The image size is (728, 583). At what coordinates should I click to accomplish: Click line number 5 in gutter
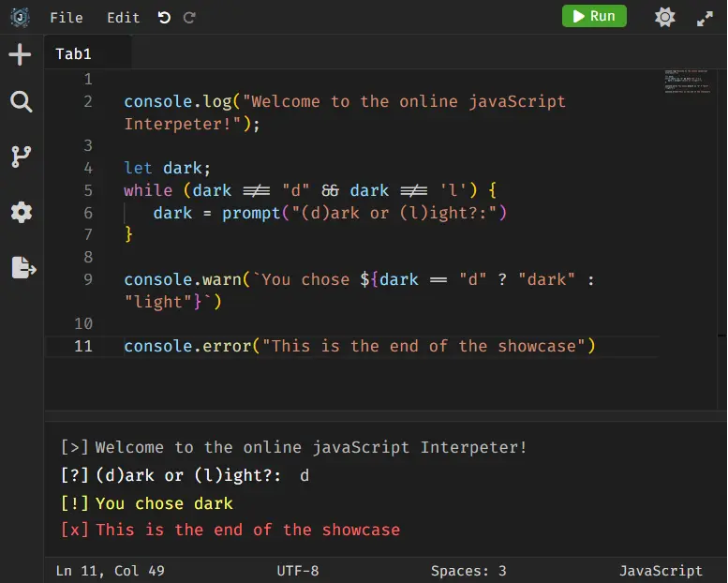coord(88,190)
